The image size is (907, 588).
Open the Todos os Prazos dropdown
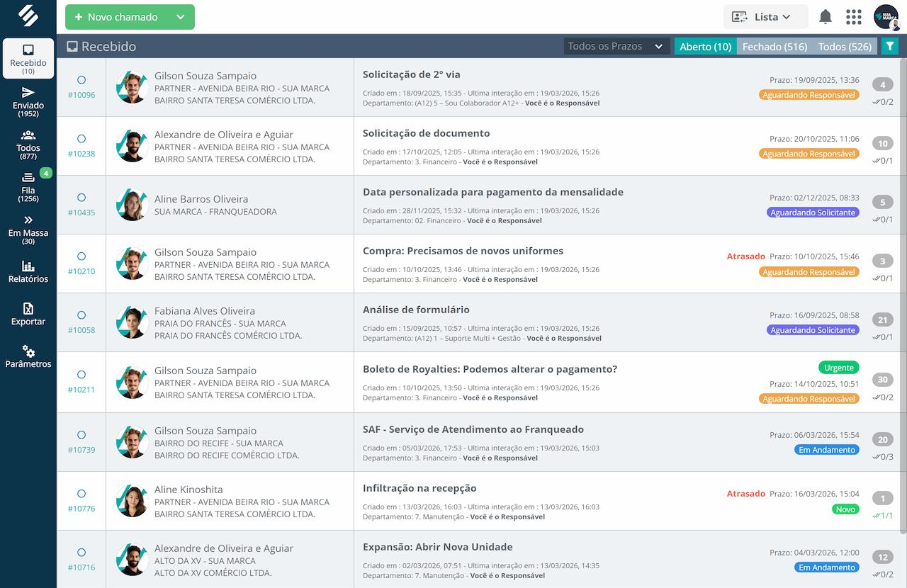point(614,46)
